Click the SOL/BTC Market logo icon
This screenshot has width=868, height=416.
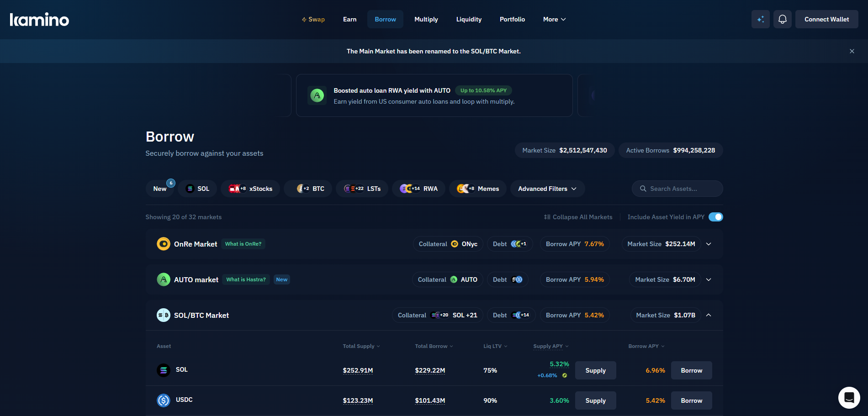pos(164,315)
